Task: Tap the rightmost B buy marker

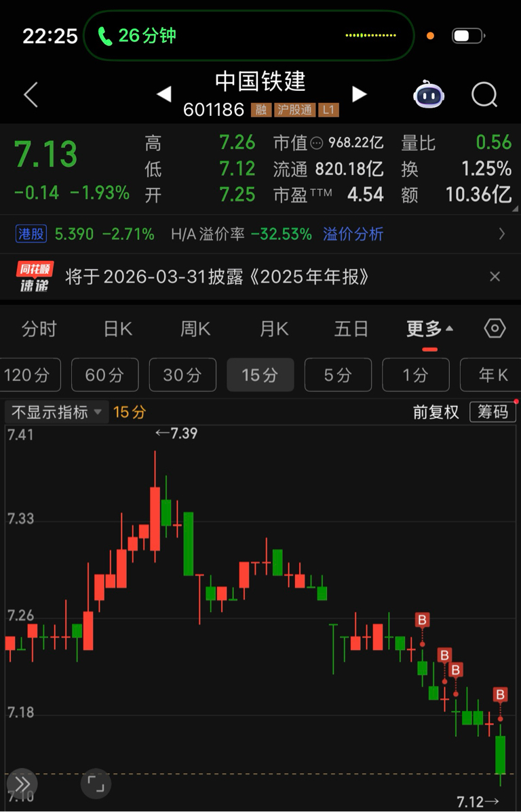Action: [x=500, y=695]
